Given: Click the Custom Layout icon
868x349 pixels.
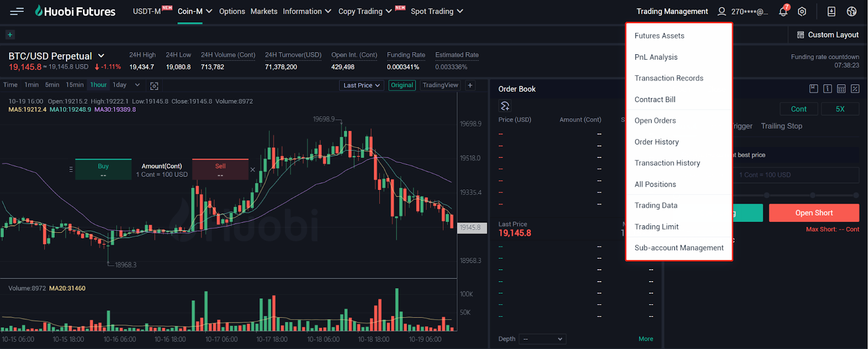Looking at the screenshot, I should point(800,35).
